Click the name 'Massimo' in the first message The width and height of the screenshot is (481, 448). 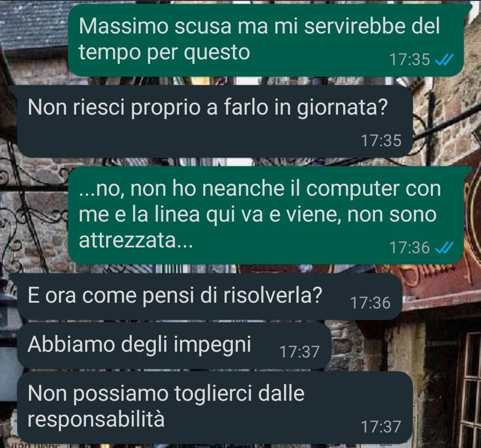tap(124, 26)
